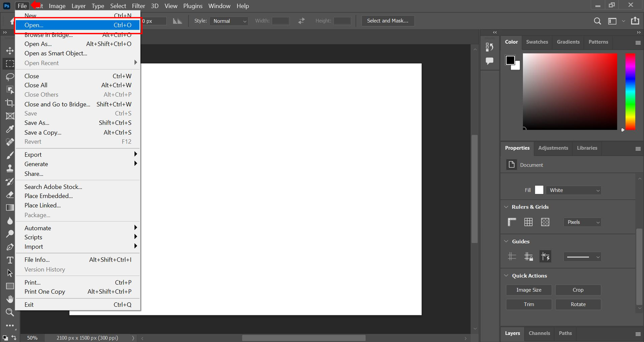The height and width of the screenshot is (342, 644).
Task: Click the Rotate quick action button
Action: [x=578, y=304]
